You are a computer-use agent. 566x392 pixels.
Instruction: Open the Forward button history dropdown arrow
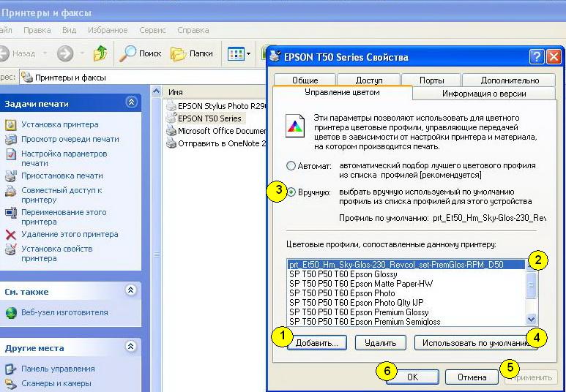82,53
